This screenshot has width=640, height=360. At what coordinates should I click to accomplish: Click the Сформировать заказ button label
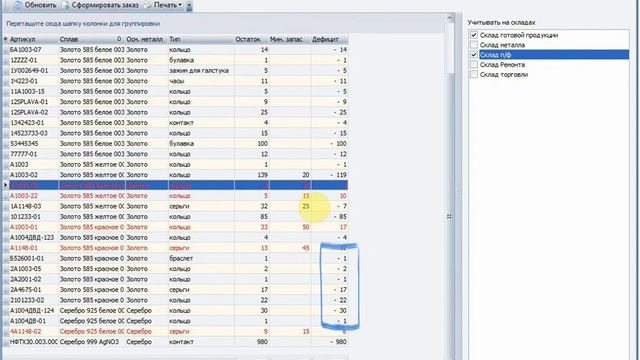105,5
